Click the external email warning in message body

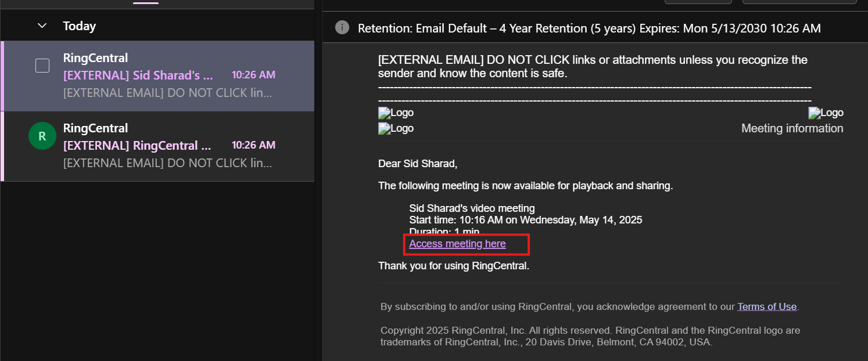pyautogui.click(x=593, y=67)
